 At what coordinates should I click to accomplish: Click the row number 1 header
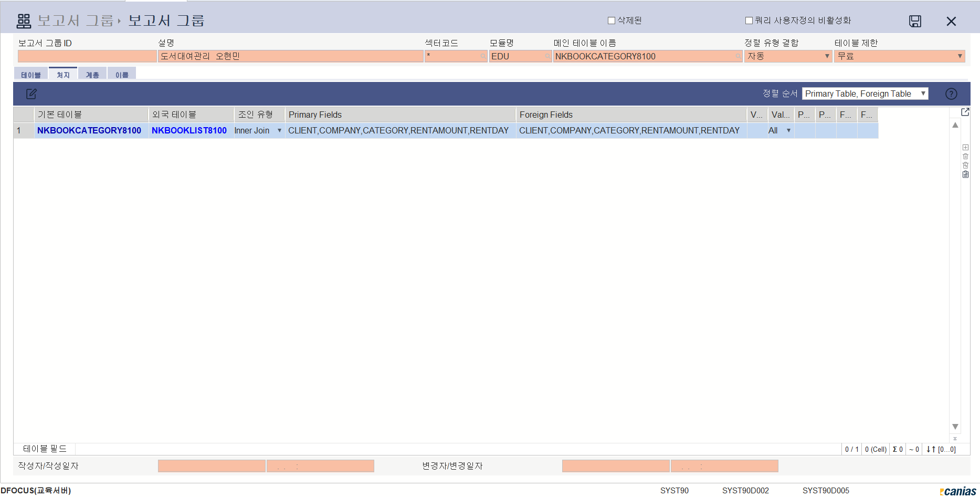click(24, 131)
